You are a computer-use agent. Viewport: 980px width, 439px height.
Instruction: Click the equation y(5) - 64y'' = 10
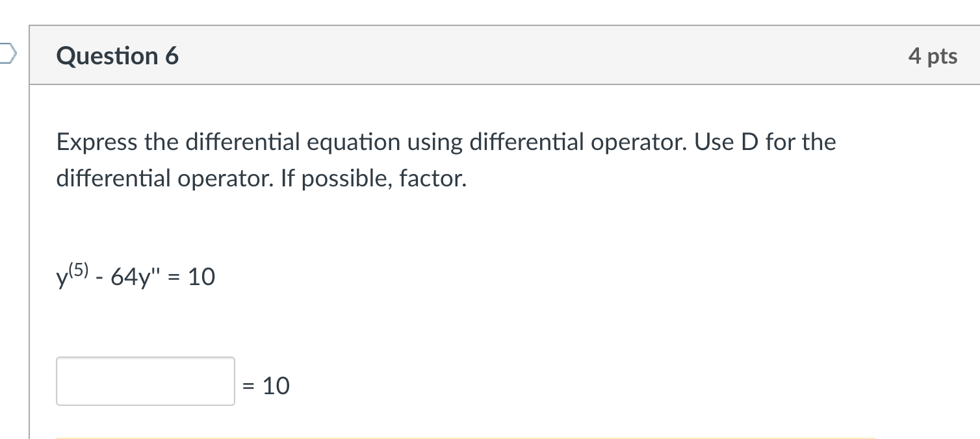click(x=135, y=275)
